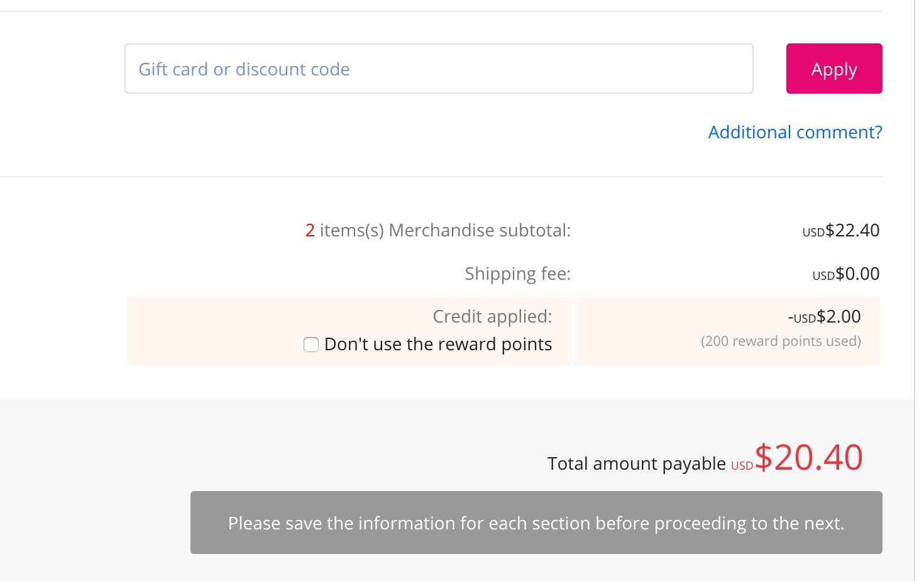Click the merchandise subtotal amount $22.40
Screen dimensions: 924x581
coord(852,231)
